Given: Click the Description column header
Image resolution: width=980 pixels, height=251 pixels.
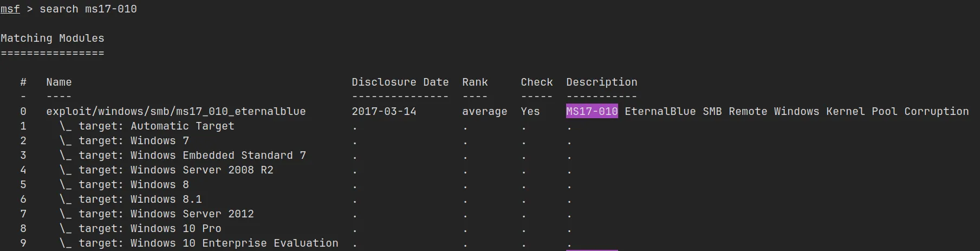Looking at the screenshot, I should [601, 82].
